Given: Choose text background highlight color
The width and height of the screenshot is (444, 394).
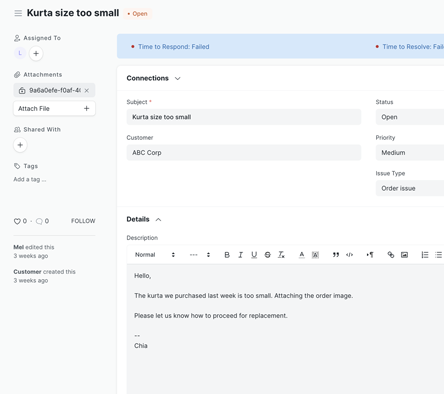Looking at the screenshot, I should click(315, 255).
